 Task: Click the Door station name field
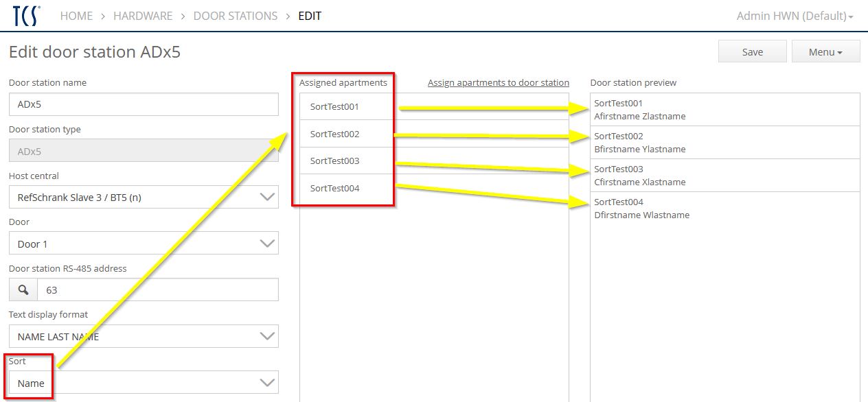pos(144,105)
